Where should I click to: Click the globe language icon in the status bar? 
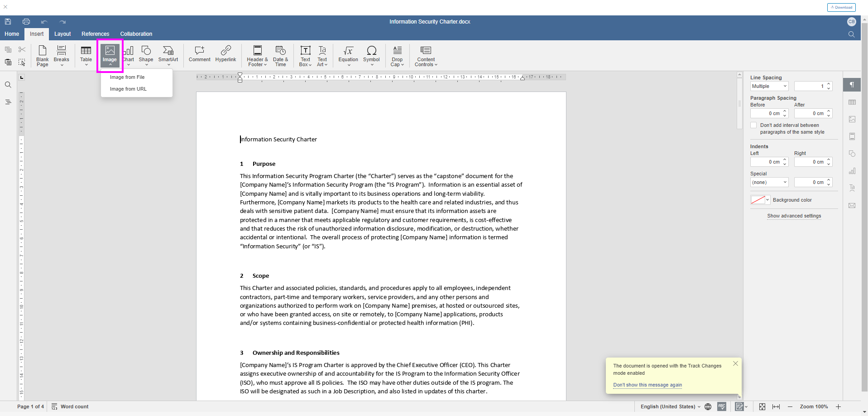(x=708, y=406)
